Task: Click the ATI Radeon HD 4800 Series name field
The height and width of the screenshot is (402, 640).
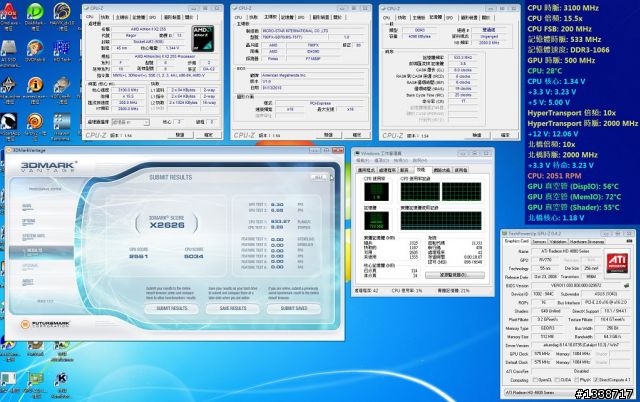Action: [566, 251]
